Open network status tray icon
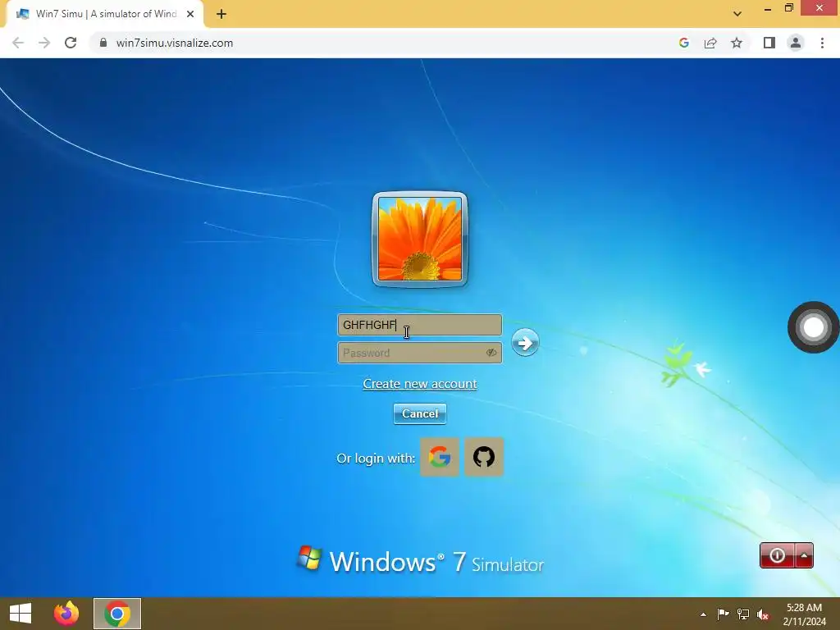Viewport: 840px width, 630px height. pos(743,614)
